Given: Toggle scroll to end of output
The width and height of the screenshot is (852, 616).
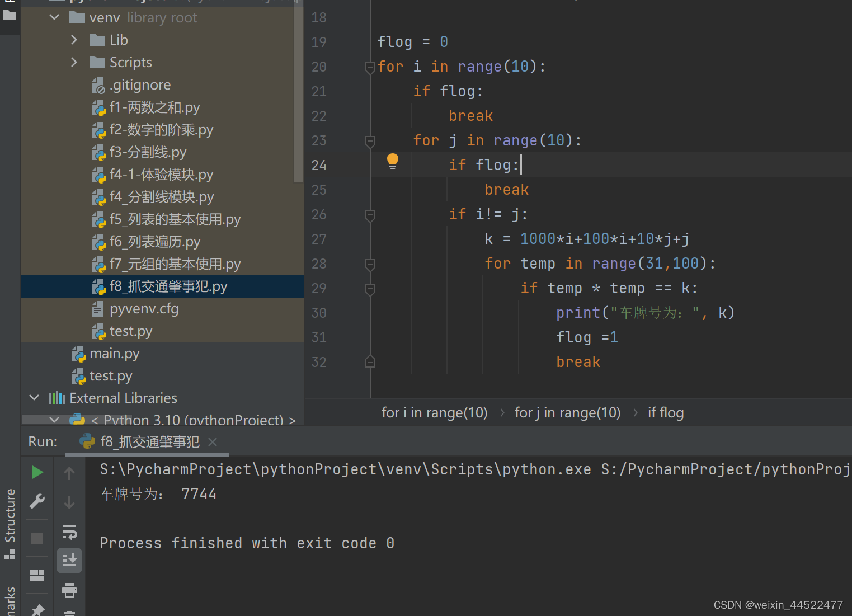Looking at the screenshot, I should pos(69,560).
